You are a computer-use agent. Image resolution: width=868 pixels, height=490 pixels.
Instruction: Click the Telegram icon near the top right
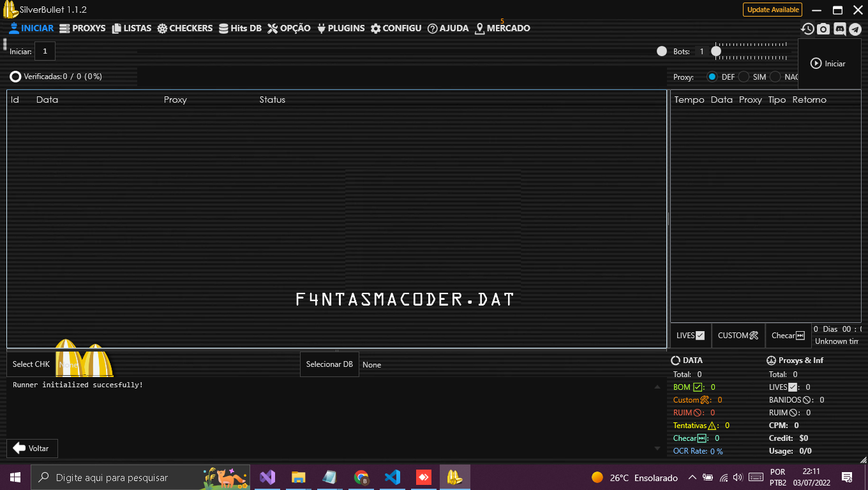pyautogui.click(x=856, y=29)
